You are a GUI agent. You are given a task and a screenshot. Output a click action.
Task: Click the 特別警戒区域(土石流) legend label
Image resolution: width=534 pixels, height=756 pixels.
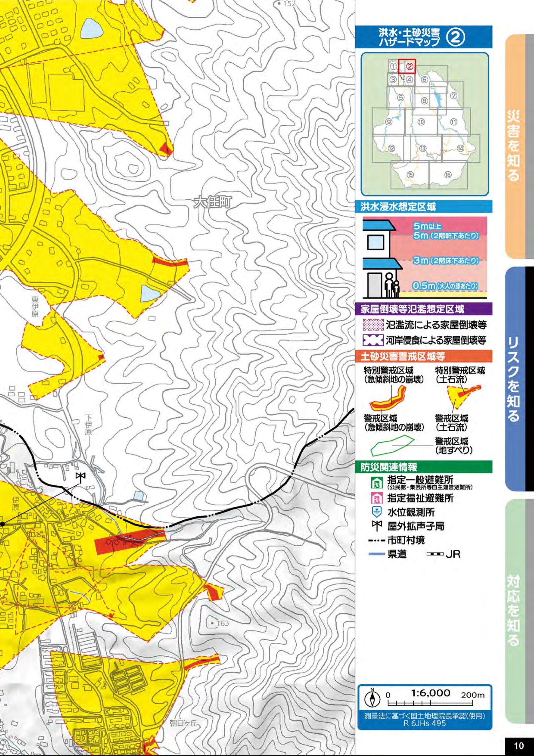(460, 375)
